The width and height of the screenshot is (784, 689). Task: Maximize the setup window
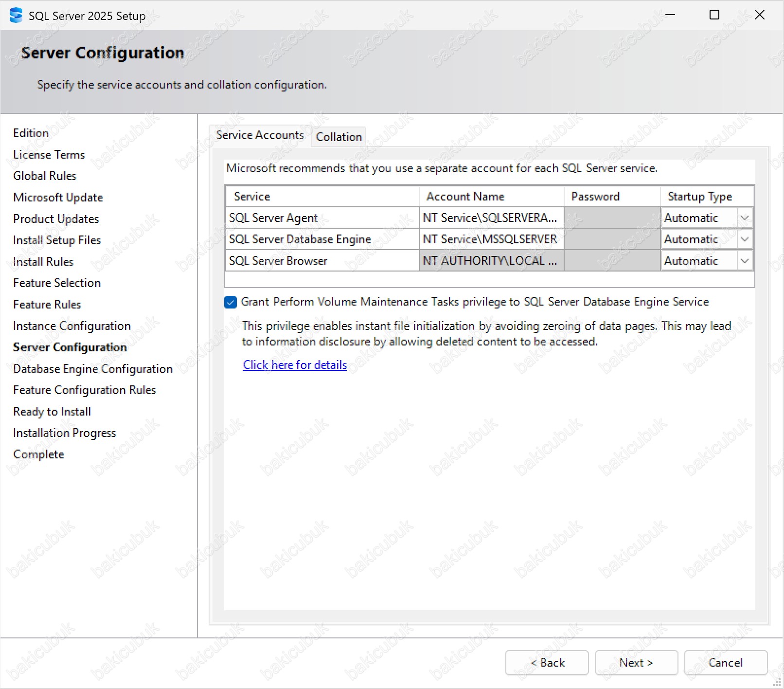click(x=714, y=15)
